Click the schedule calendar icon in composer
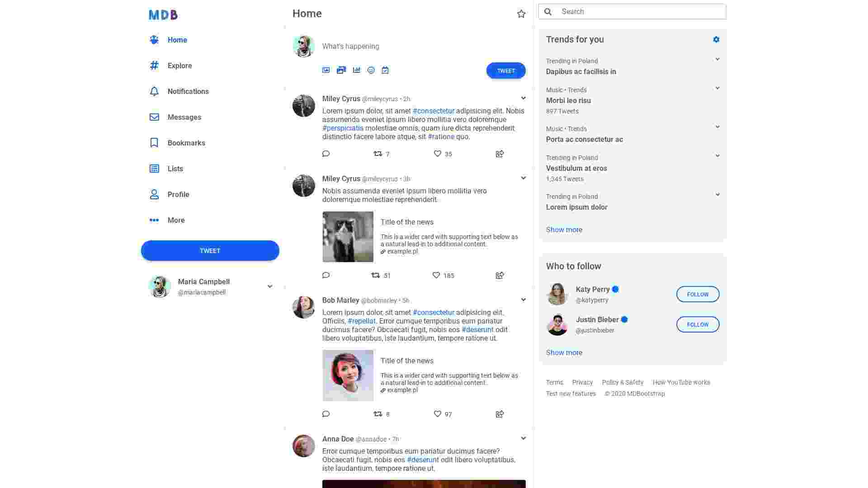Viewport: 868px width, 488px height. coord(385,70)
